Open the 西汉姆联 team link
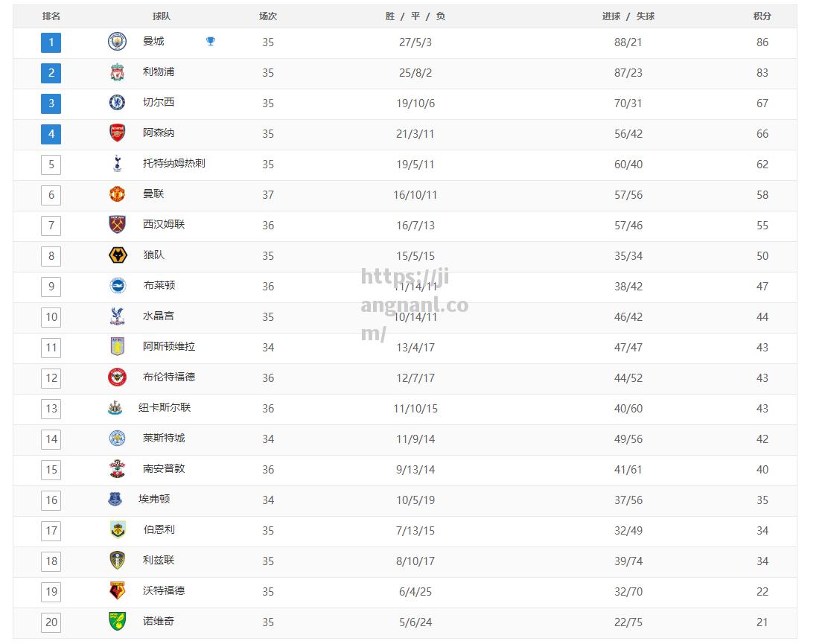The width and height of the screenshot is (828, 644). tap(164, 224)
